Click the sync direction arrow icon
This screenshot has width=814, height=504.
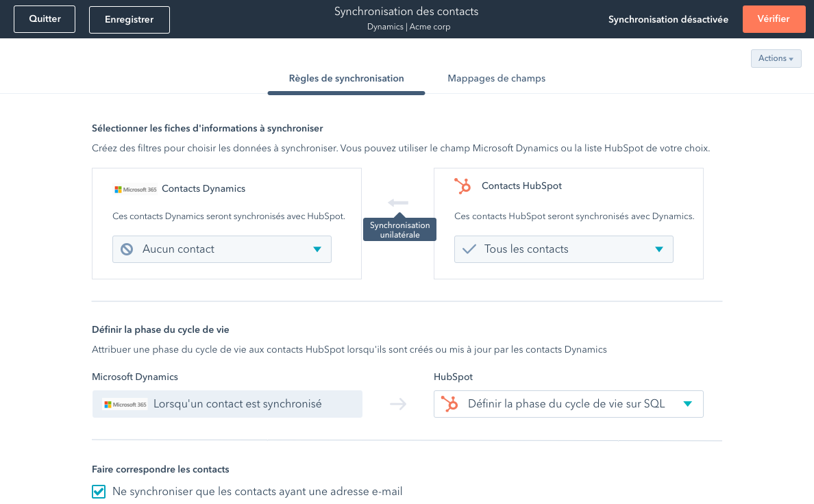point(398,203)
